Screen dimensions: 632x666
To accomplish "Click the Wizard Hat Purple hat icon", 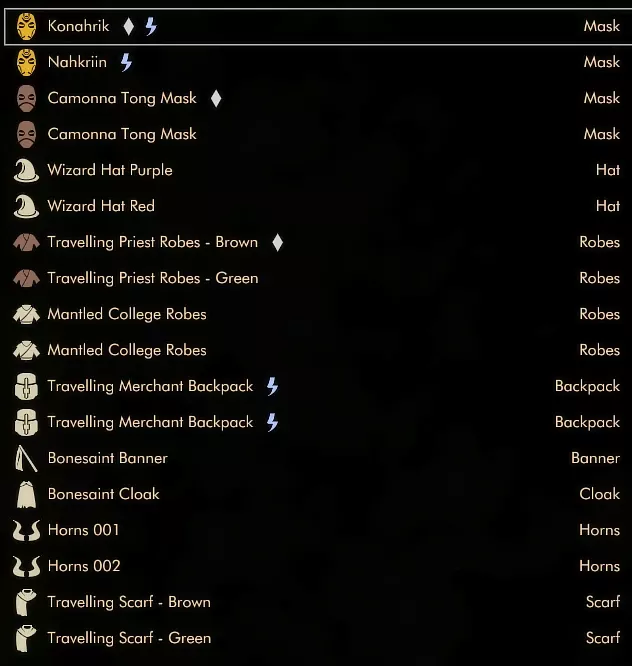I will click(x=26, y=170).
